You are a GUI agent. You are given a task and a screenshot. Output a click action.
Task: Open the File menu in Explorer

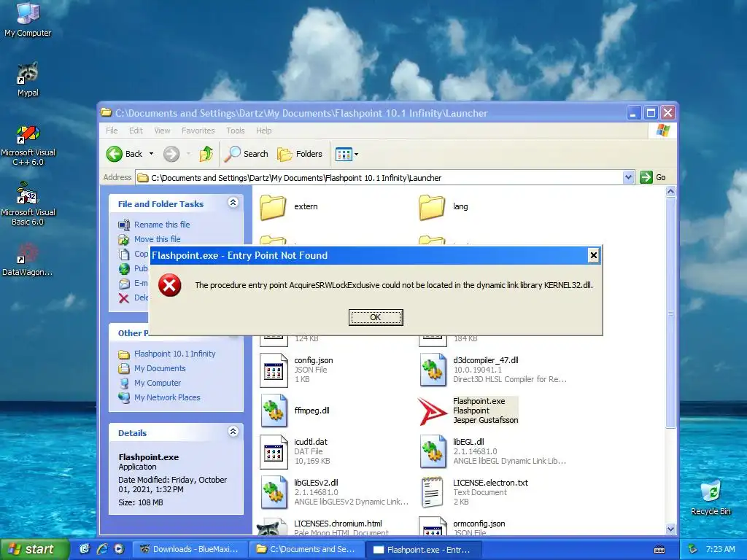(x=112, y=131)
